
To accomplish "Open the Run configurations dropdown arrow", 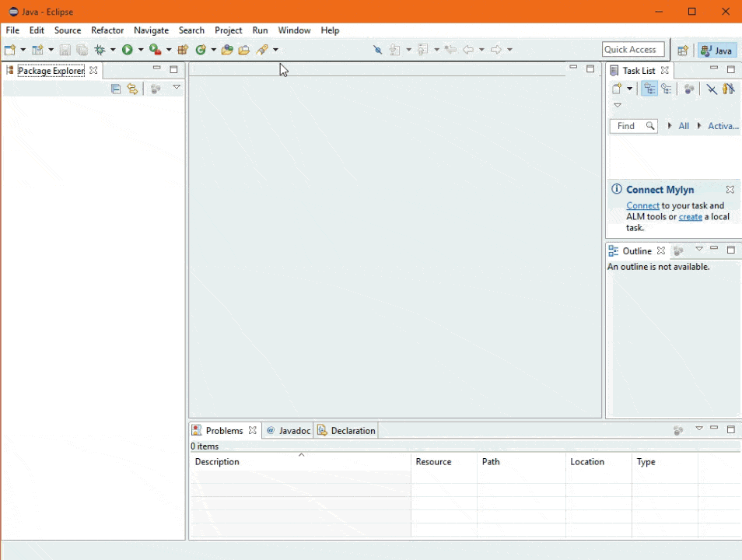I will click(x=141, y=50).
